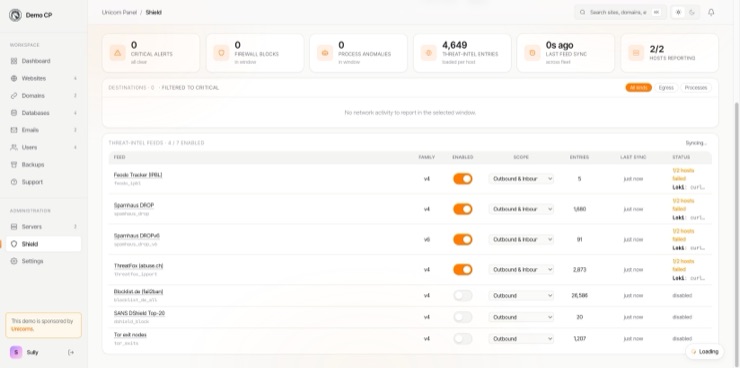Go to Domains section

(x=43, y=96)
